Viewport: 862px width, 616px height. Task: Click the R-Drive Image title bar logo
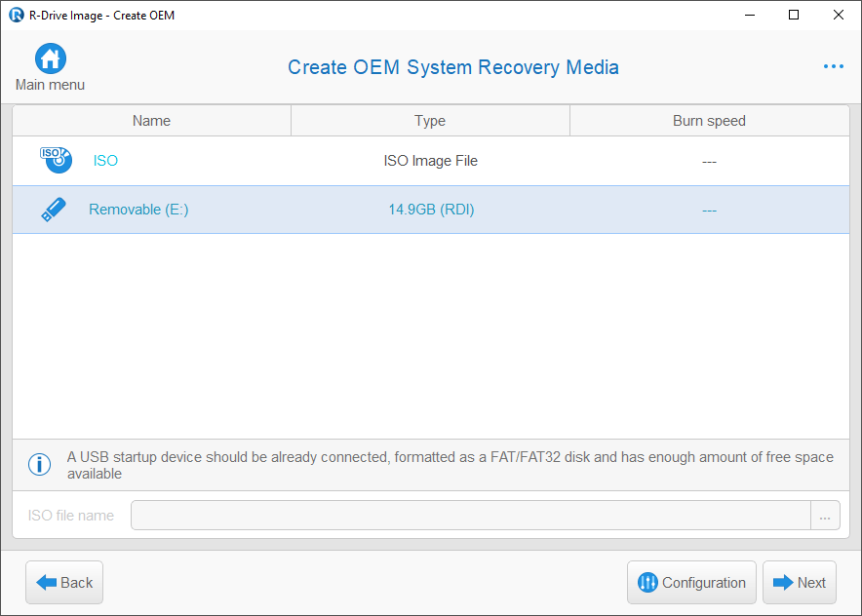tap(17, 15)
